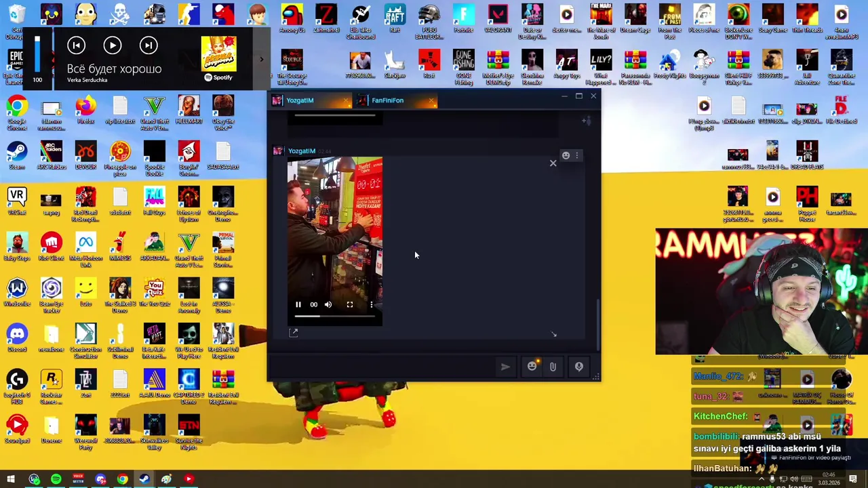Open Spotify from the taskbar
Image resolution: width=868 pixels, height=488 pixels.
[x=56, y=480]
